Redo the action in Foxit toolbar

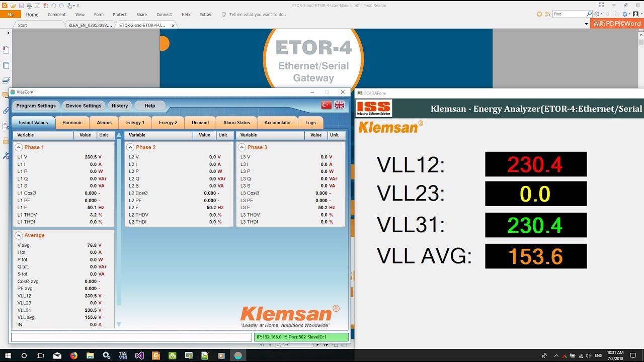coord(61,6)
